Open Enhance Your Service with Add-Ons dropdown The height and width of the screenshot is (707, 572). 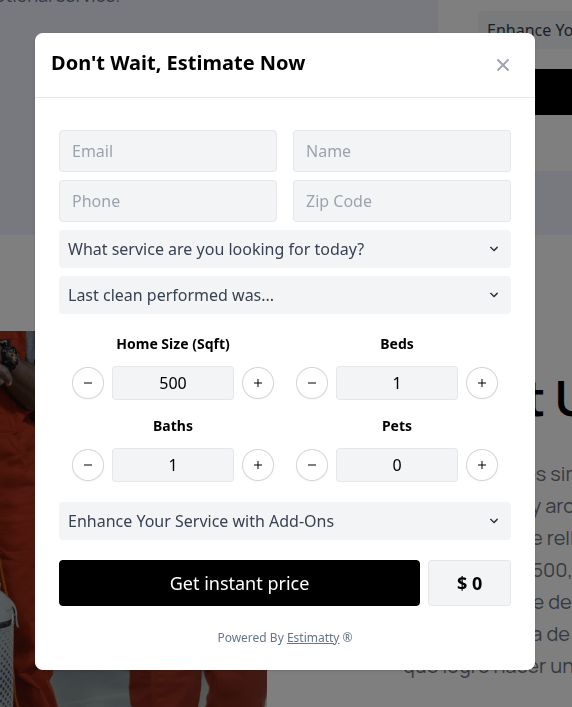click(285, 521)
